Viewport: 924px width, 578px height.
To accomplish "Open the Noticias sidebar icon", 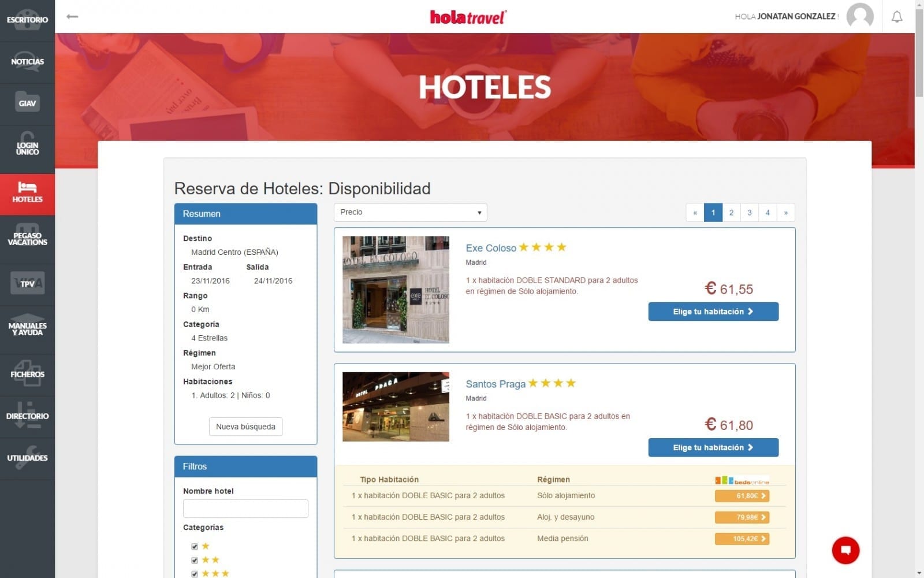I will pyautogui.click(x=27, y=62).
